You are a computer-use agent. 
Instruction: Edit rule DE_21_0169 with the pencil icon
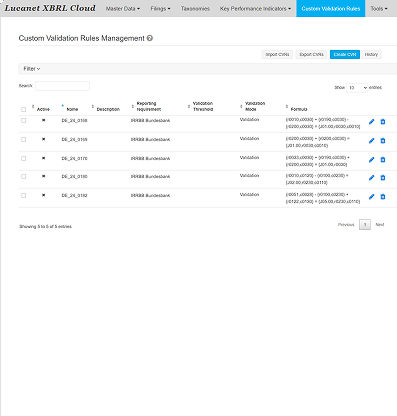371,141
